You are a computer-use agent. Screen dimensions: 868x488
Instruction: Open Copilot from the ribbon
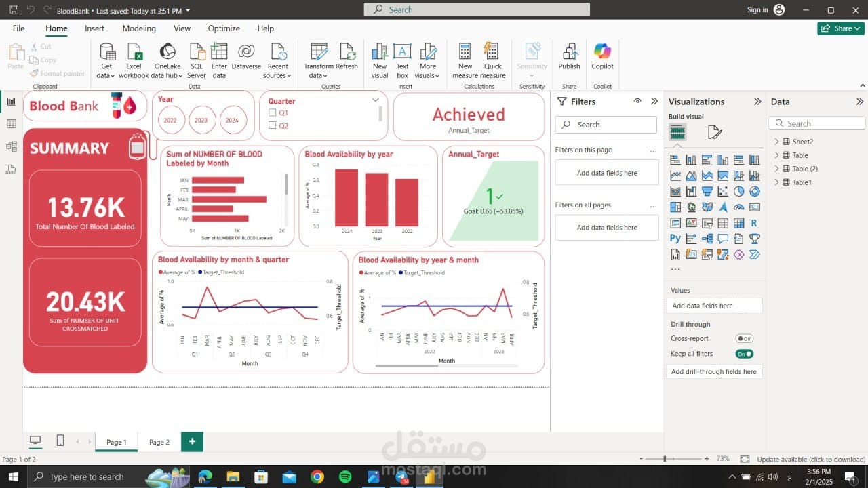coord(602,56)
